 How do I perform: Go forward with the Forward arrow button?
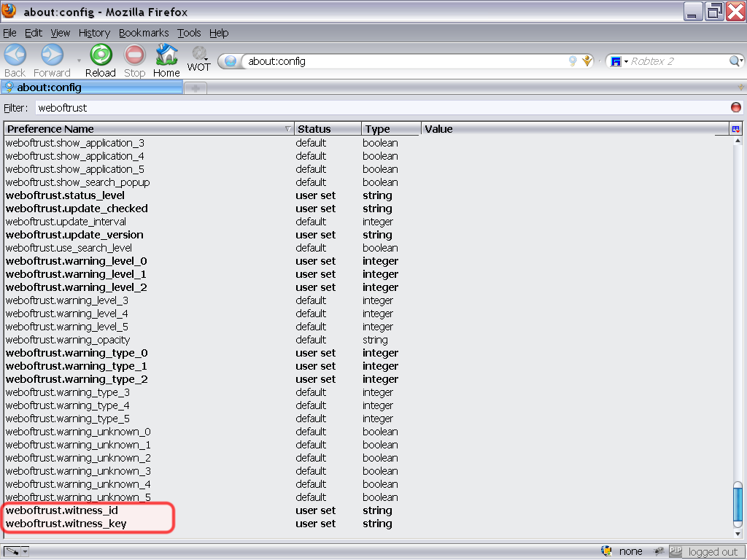[52, 55]
